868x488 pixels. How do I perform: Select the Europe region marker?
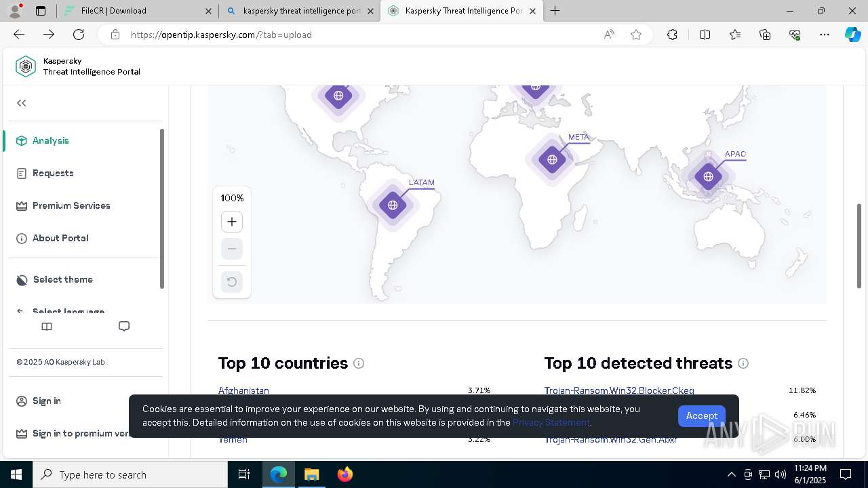(x=536, y=89)
